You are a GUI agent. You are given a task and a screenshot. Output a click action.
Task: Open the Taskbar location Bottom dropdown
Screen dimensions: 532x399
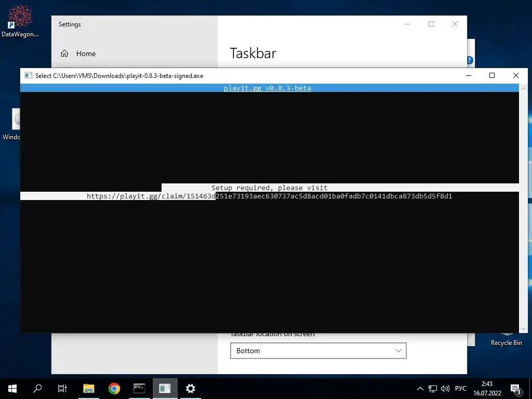coord(318,351)
